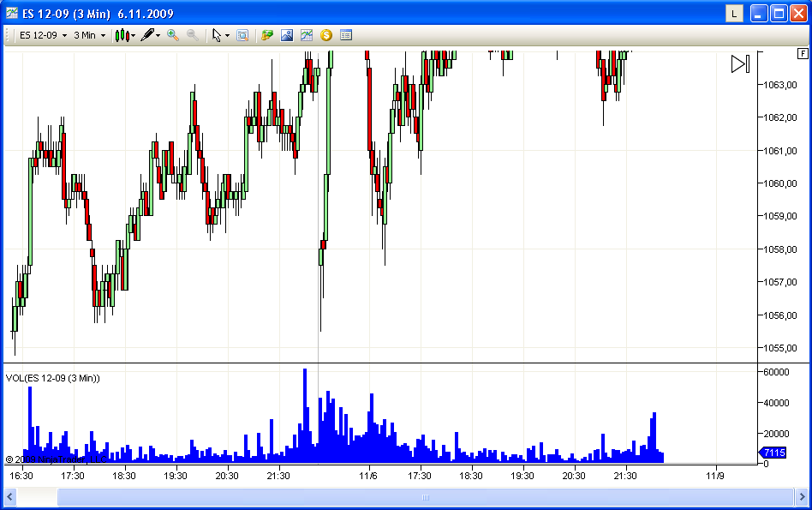
Task: Click the 16:30 time axis label
Action: tap(21, 476)
